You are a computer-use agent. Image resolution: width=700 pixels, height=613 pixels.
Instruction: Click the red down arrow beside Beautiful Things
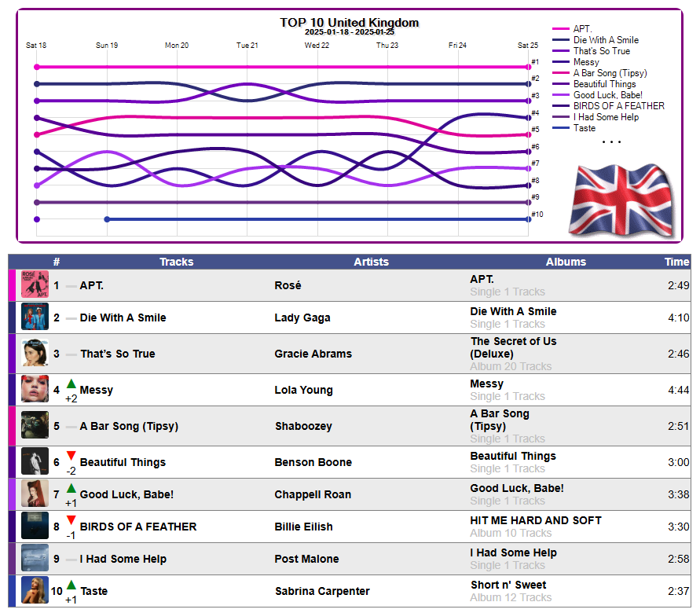71,456
